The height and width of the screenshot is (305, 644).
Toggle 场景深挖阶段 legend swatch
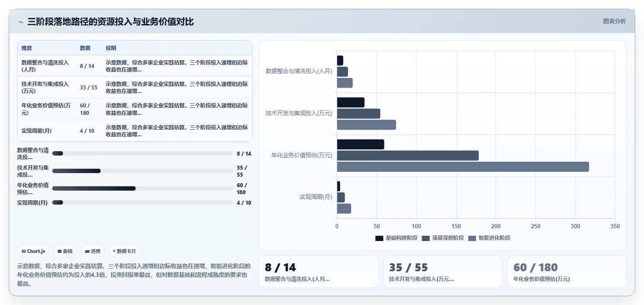click(426, 238)
